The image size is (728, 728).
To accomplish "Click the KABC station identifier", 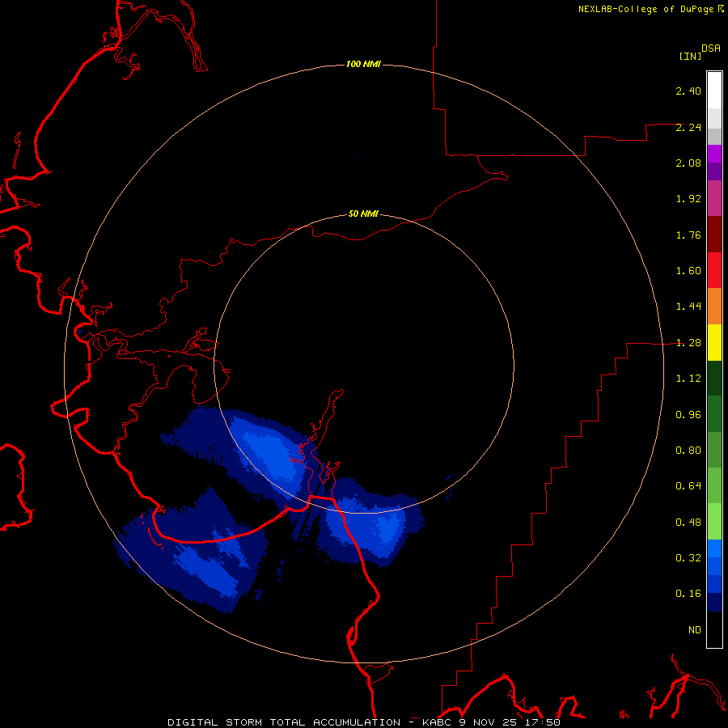I will pos(438,722).
